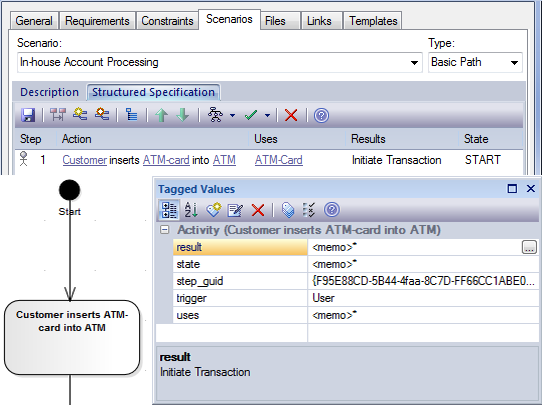Maximize the Tagged Values window

512,189
